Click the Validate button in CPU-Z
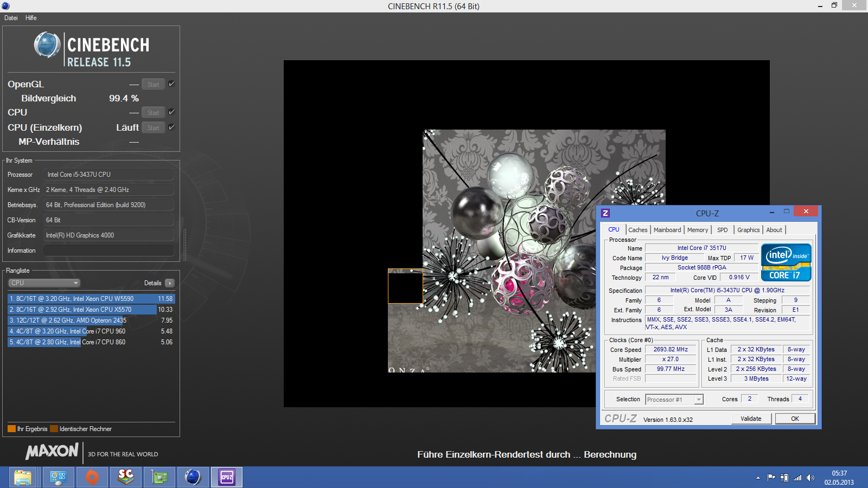 [751, 419]
